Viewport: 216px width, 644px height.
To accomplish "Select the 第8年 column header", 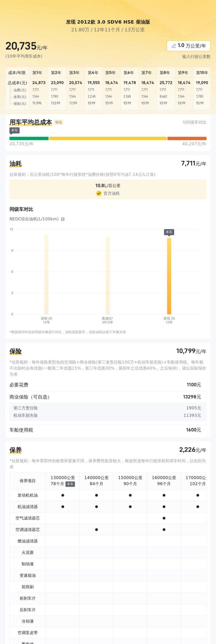I will coord(165,73).
